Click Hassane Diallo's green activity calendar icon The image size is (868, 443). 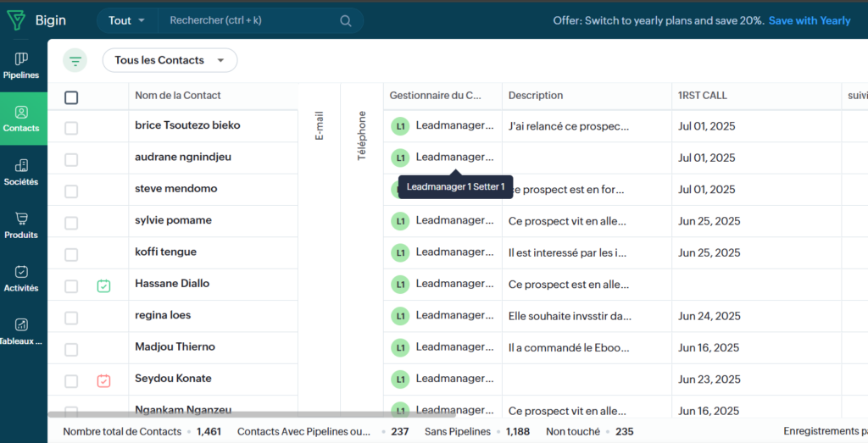[x=103, y=286]
